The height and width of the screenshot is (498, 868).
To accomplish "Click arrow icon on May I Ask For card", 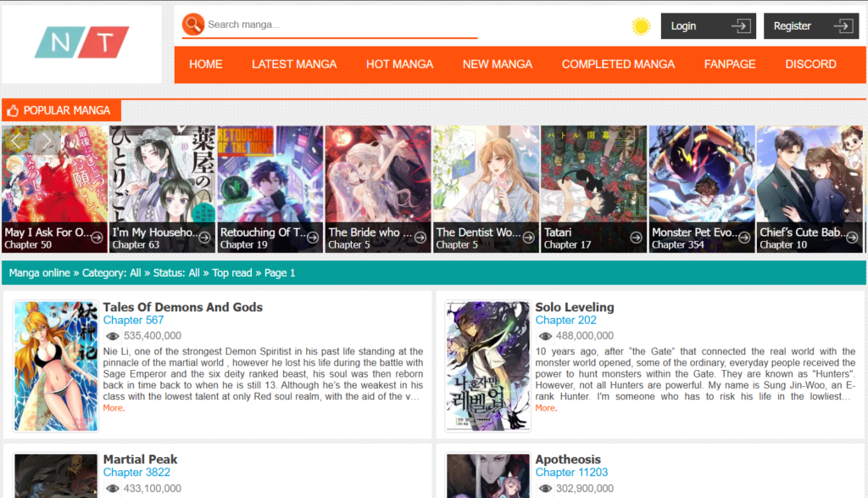I will pos(97,238).
